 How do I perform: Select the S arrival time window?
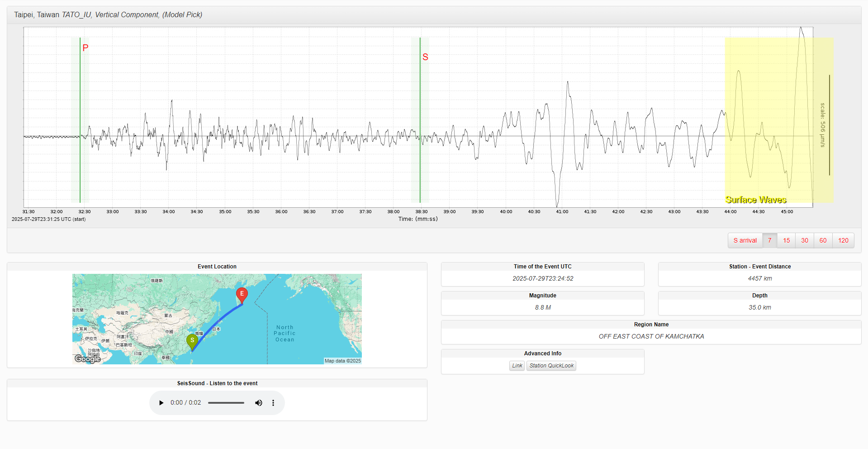pos(745,240)
